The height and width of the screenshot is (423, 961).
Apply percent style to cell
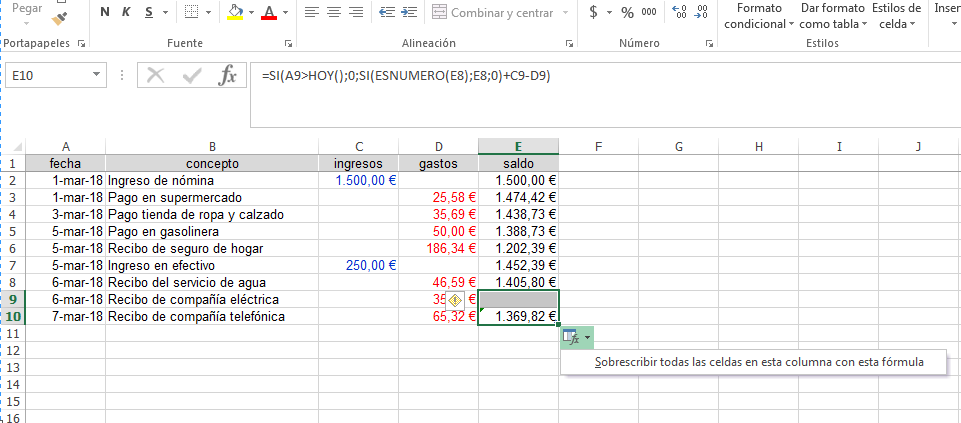click(x=627, y=13)
